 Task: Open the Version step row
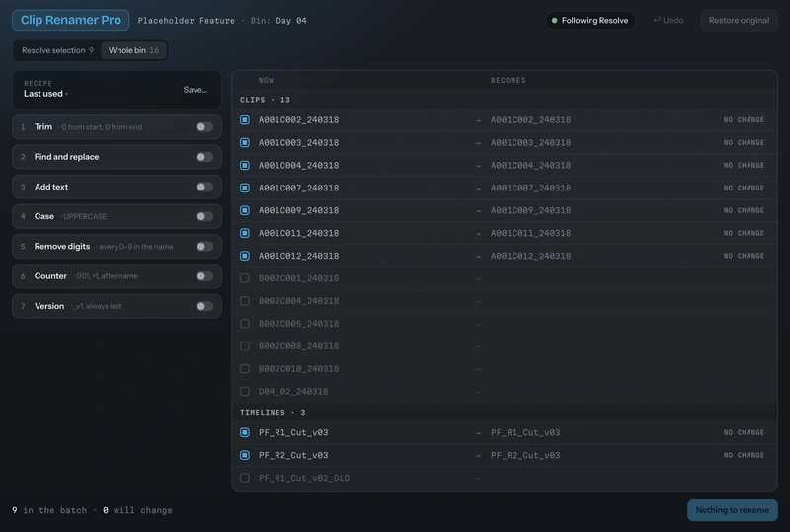click(117, 306)
